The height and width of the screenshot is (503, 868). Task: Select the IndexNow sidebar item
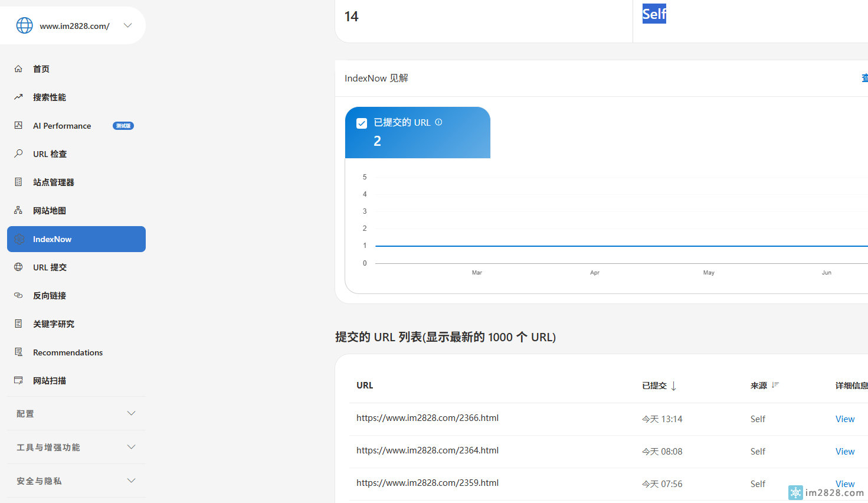coord(76,239)
